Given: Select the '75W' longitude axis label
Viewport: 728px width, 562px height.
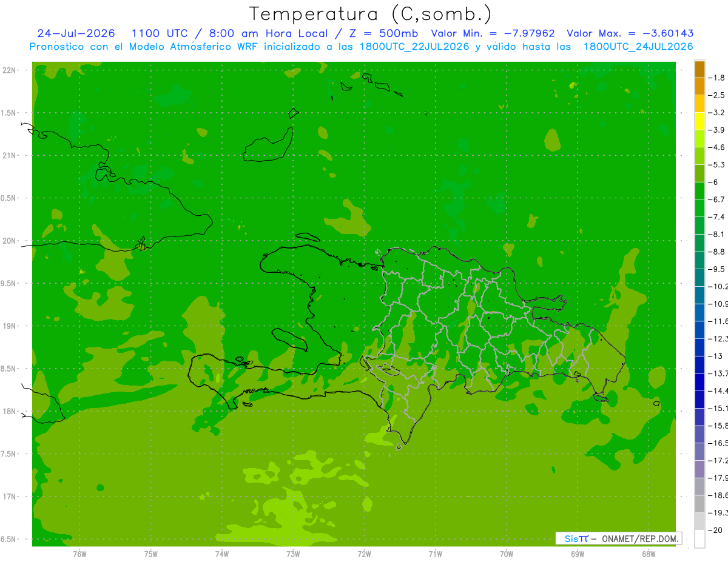Looking at the screenshot, I should pos(151,554).
